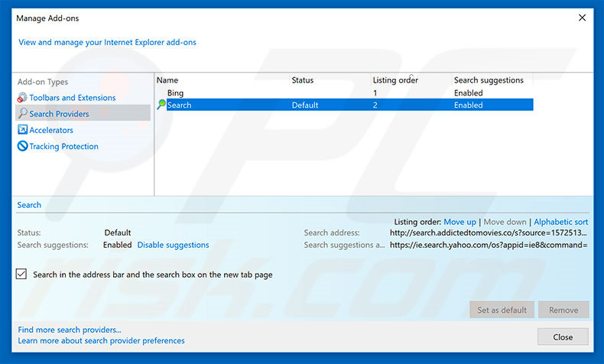Click the Search Providers magnifier icon
Viewport: 604px width, 364px height.
[23, 113]
